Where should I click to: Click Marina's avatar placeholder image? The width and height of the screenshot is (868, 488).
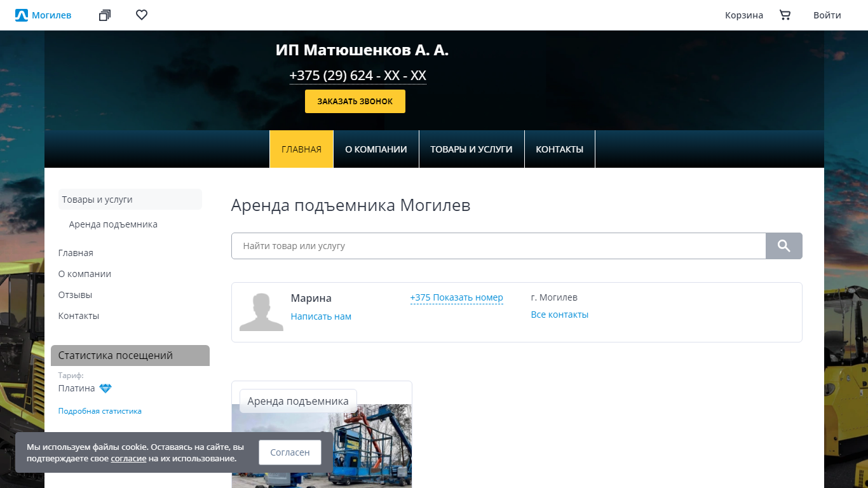pos(261,312)
